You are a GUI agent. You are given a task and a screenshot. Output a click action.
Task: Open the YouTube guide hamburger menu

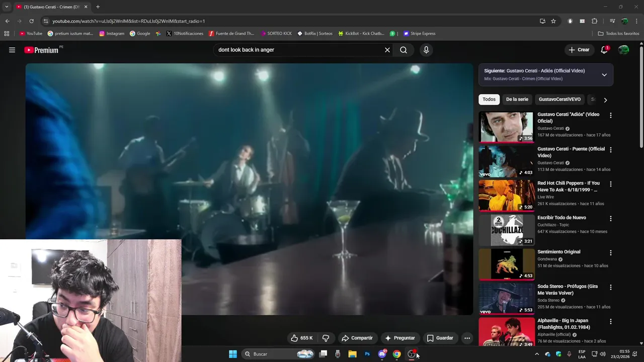tap(12, 50)
